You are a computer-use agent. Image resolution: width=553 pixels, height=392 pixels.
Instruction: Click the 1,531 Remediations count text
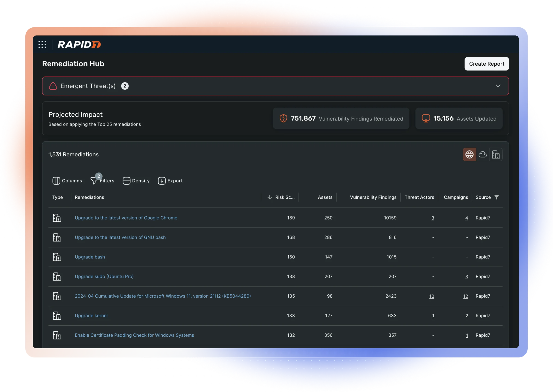pyautogui.click(x=73, y=154)
